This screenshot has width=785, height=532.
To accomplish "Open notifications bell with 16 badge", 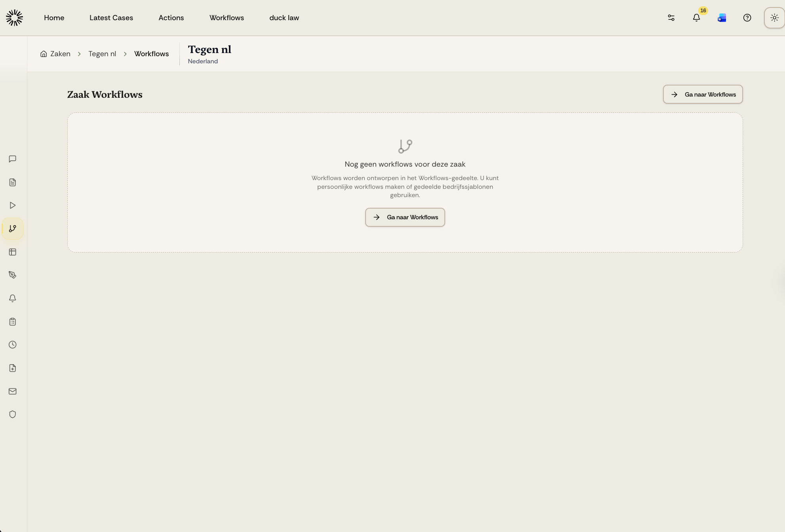I will coord(696,18).
